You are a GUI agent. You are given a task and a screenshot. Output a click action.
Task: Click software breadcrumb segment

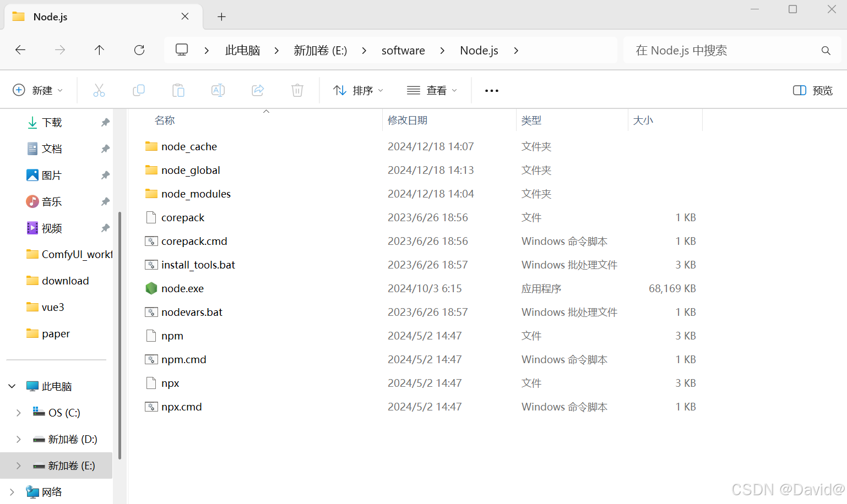(x=403, y=51)
